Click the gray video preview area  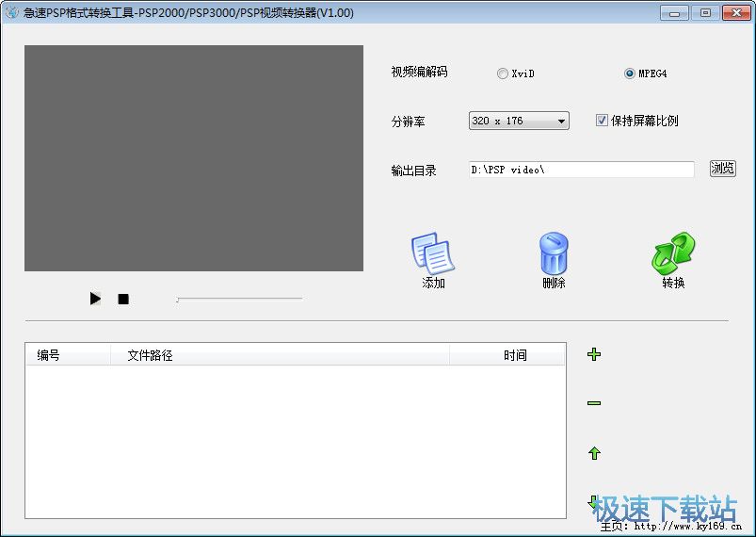coord(194,158)
